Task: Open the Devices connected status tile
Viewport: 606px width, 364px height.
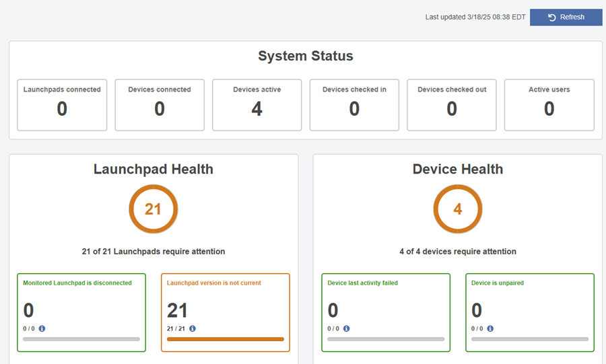Action: coord(160,105)
